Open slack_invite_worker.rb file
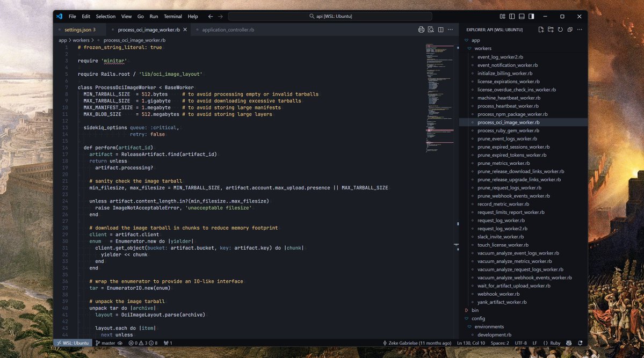The image size is (644, 358). click(500, 237)
